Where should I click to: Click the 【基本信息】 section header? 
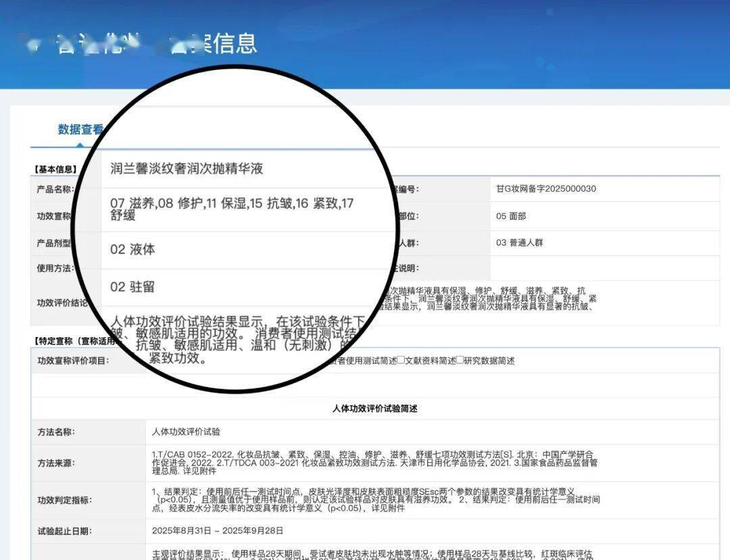pos(55,170)
